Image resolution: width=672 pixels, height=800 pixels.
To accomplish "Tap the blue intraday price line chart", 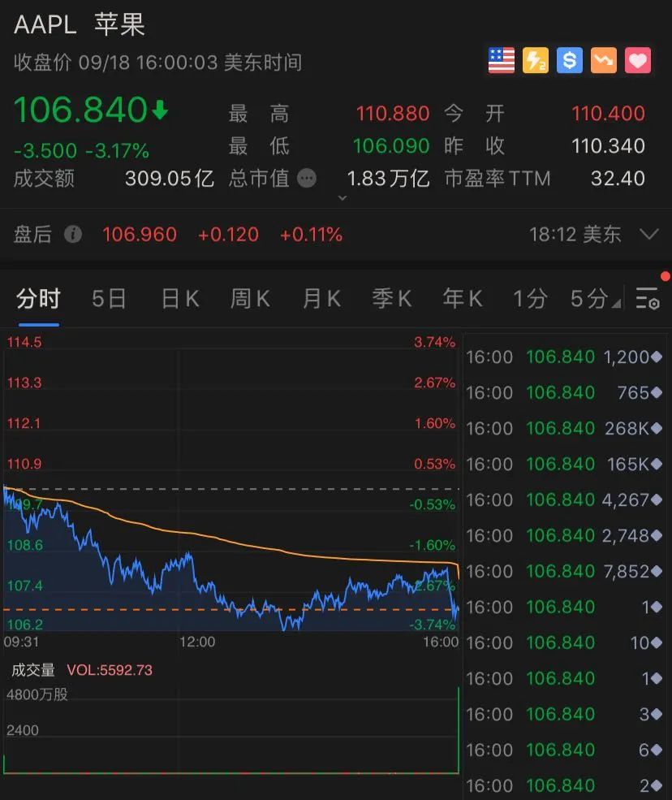I will 231,559.
